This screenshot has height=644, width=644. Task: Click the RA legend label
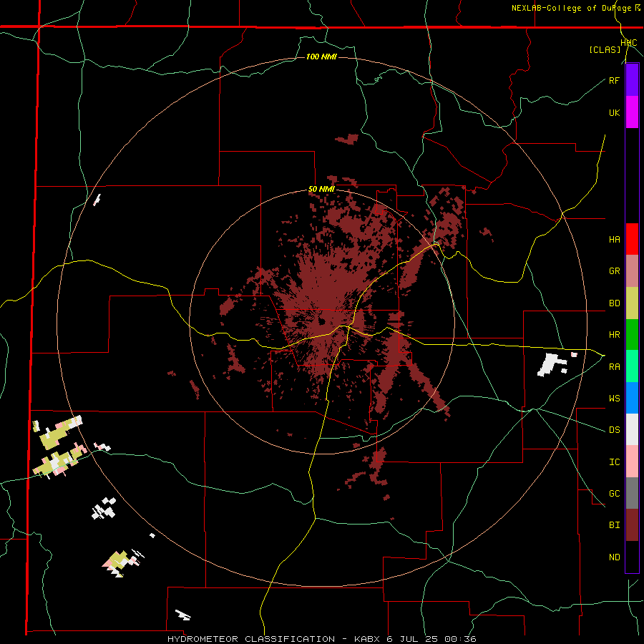pyautogui.click(x=614, y=366)
